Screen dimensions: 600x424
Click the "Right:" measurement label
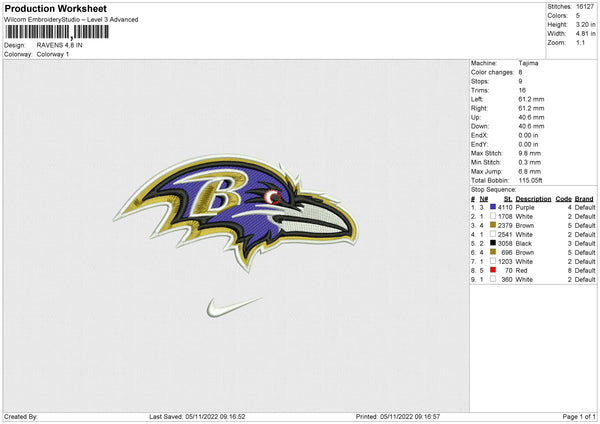pyautogui.click(x=479, y=108)
